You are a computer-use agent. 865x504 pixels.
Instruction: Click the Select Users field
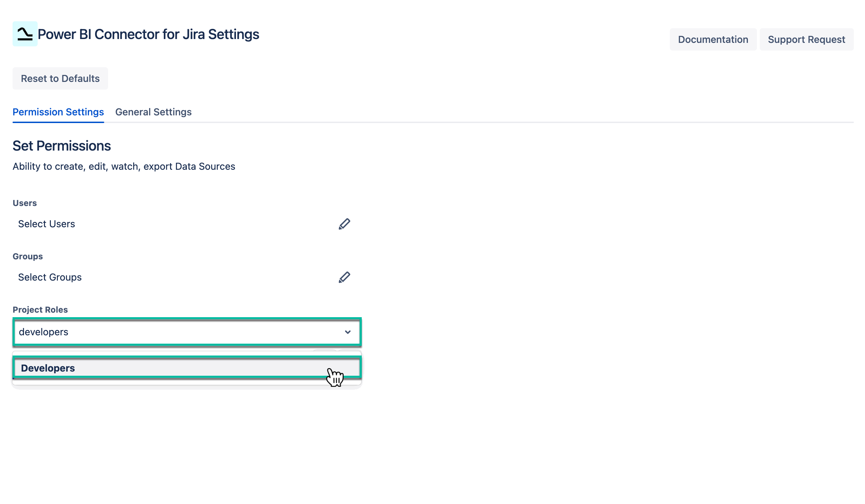click(46, 224)
